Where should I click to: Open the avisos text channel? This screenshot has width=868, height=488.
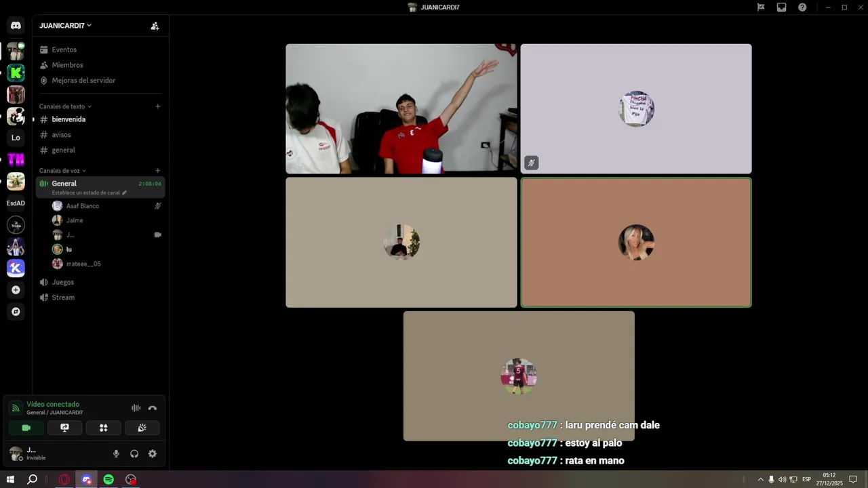point(100,135)
